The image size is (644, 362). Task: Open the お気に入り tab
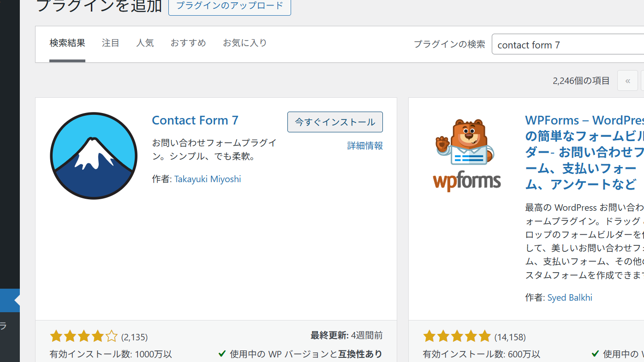[245, 43]
